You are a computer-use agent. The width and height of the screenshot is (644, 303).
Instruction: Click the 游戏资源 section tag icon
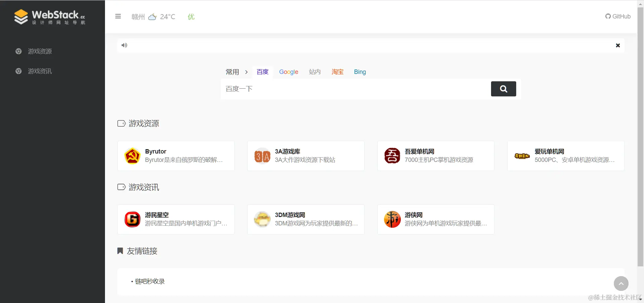click(x=121, y=124)
